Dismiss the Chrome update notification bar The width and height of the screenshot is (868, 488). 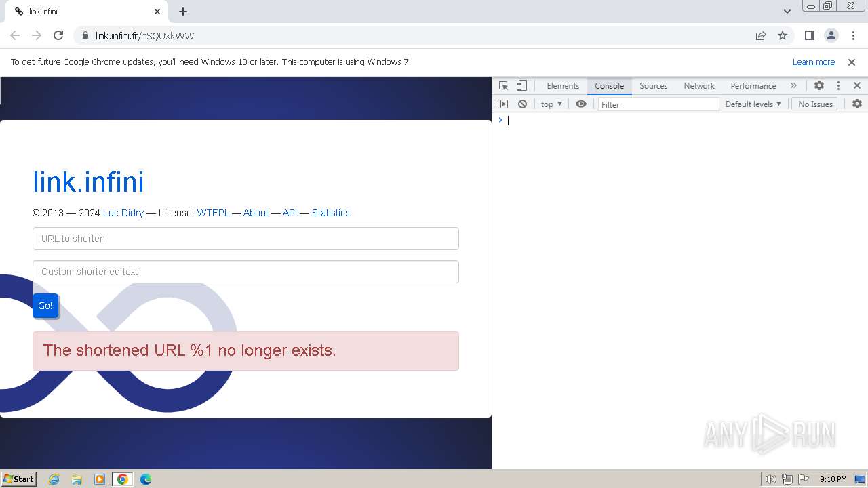(852, 62)
